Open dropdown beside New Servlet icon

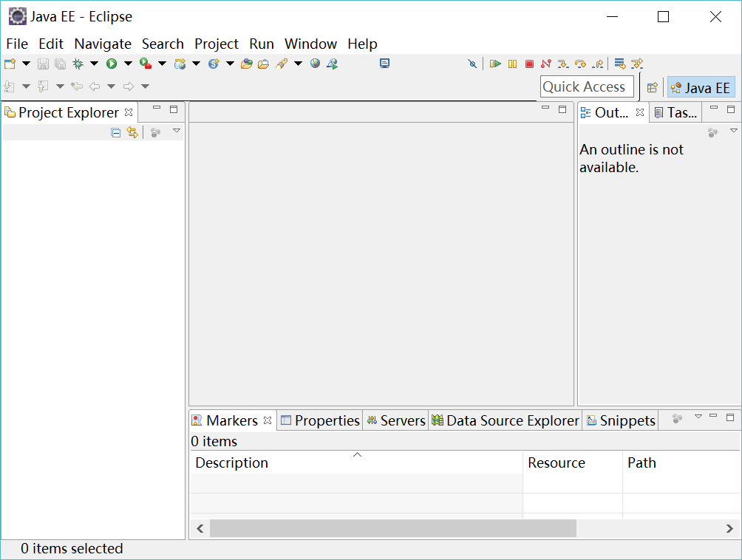click(x=230, y=64)
